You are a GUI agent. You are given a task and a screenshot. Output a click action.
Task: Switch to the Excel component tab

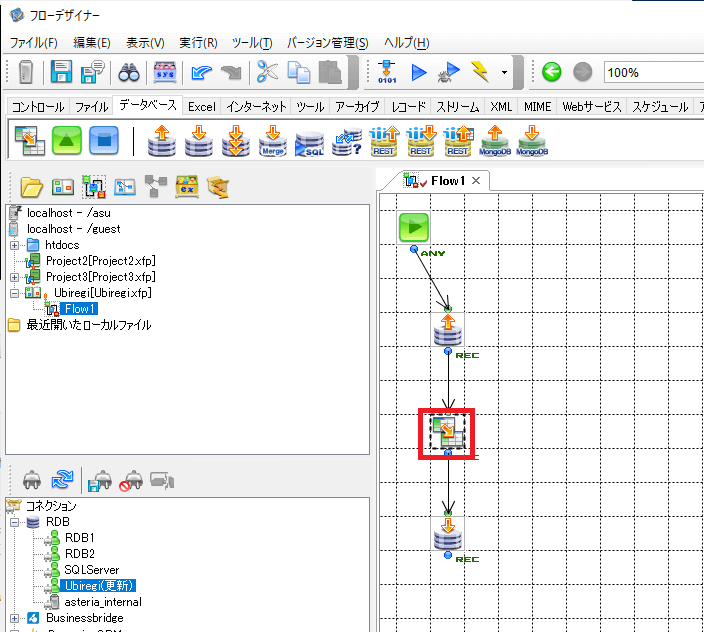pos(201,107)
